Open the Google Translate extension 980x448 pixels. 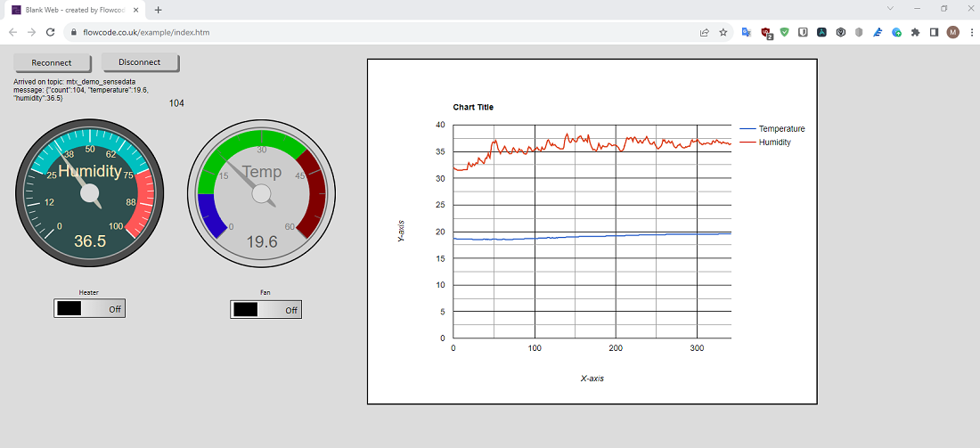click(x=747, y=32)
